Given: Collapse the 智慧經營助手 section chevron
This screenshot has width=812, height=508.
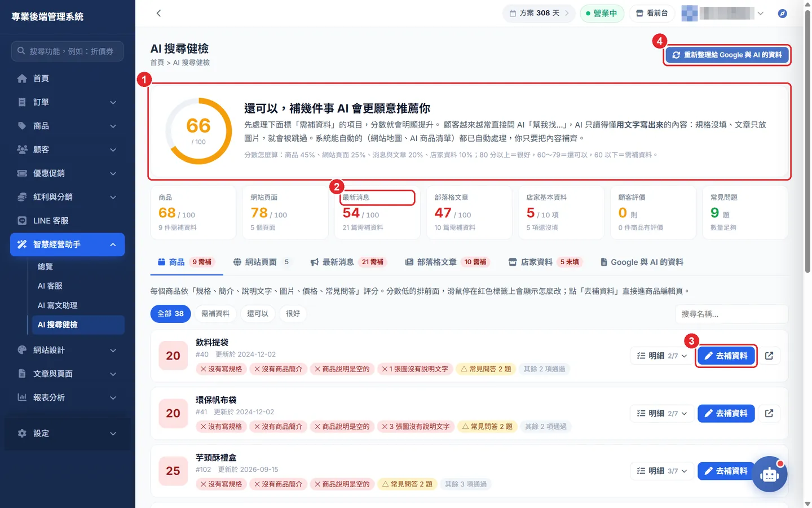Looking at the screenshot, I should tap(113, 244).
